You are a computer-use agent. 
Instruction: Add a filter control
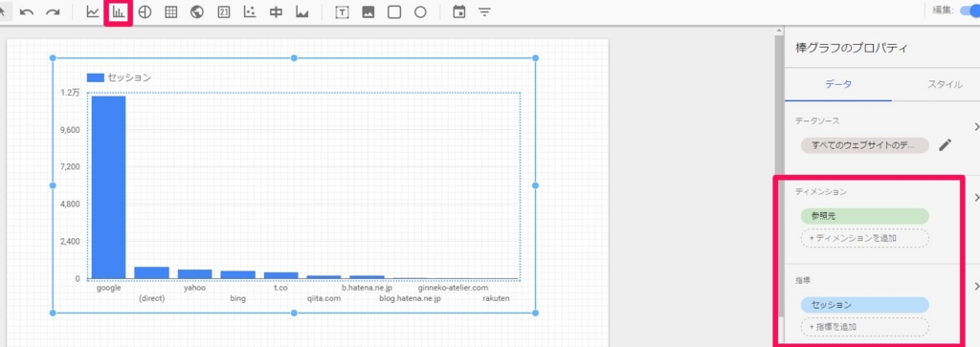(484, 12)
